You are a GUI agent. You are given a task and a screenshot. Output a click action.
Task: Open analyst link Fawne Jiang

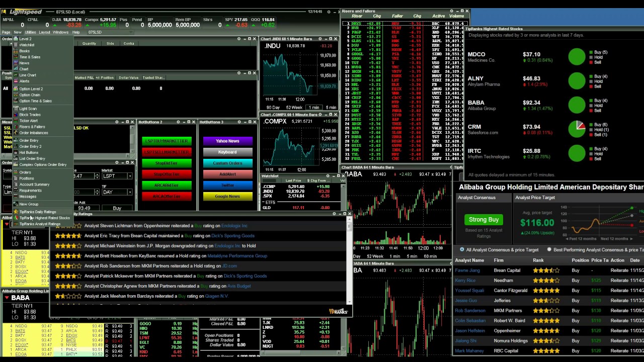[467, 270]
